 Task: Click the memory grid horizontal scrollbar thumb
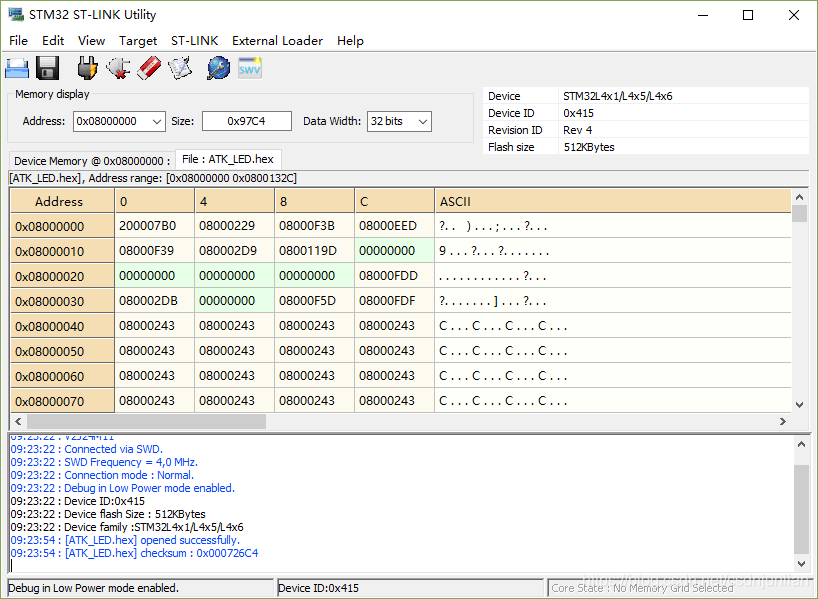(x=147, y=421)
